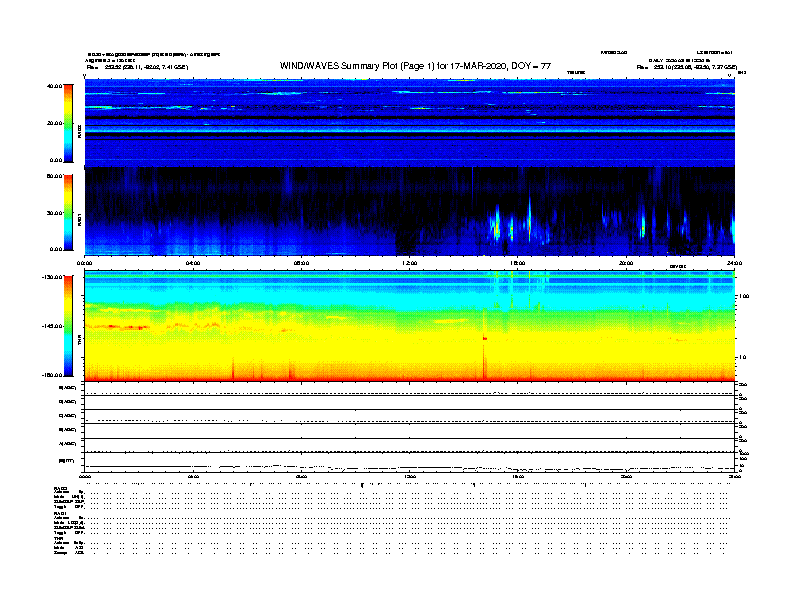Click the 40.00 color scale label

[54, 86]
